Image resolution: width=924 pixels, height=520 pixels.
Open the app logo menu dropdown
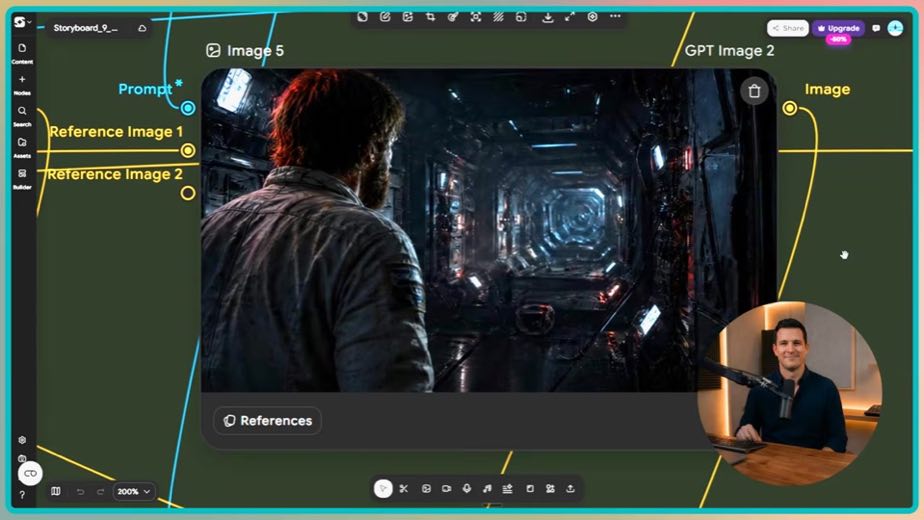click(22, 22)
